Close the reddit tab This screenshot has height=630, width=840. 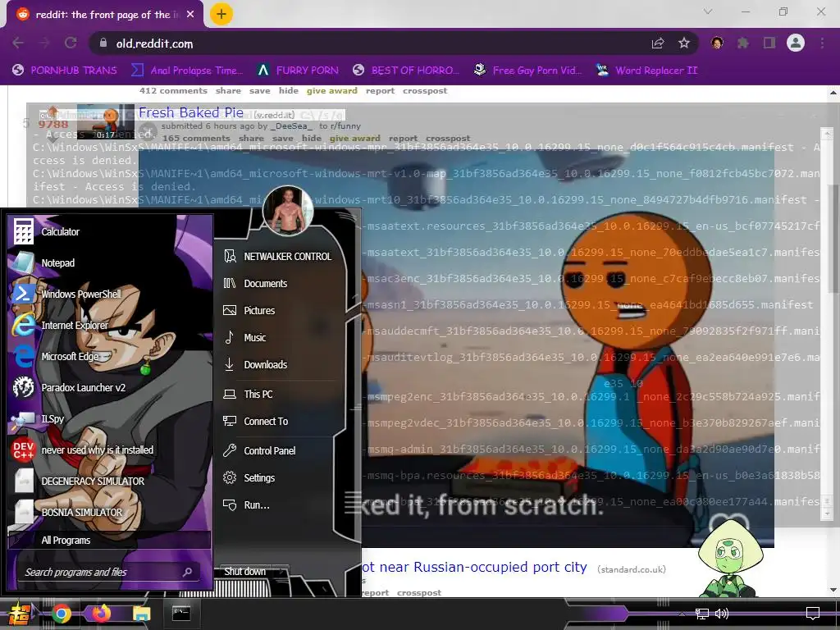[190, 15]
